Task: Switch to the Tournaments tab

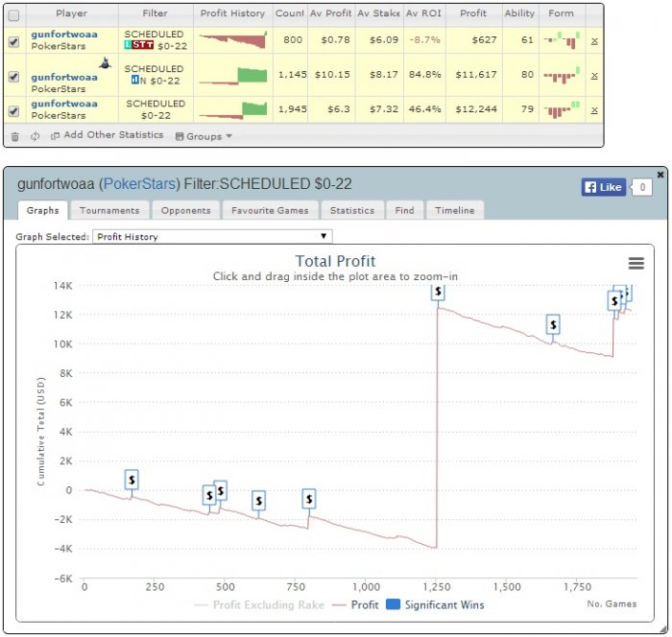Action: [x=109, y=210]
